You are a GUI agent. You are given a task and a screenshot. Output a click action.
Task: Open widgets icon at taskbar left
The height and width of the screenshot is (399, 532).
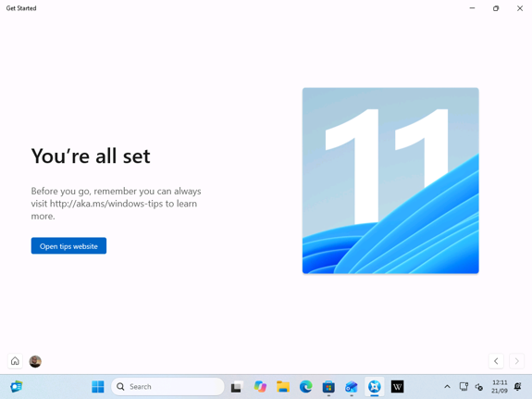pyautogui.click(x=17, y=386)
